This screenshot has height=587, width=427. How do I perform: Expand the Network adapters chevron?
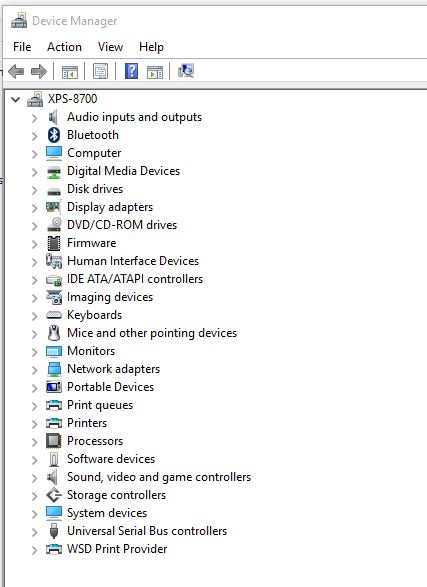(x=34, y=370)
